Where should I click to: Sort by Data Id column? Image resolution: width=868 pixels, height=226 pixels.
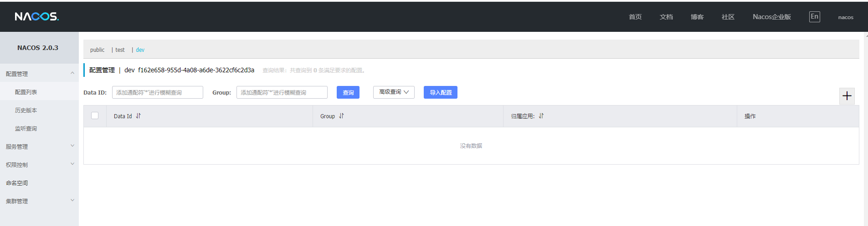click(x=138, y=116)
